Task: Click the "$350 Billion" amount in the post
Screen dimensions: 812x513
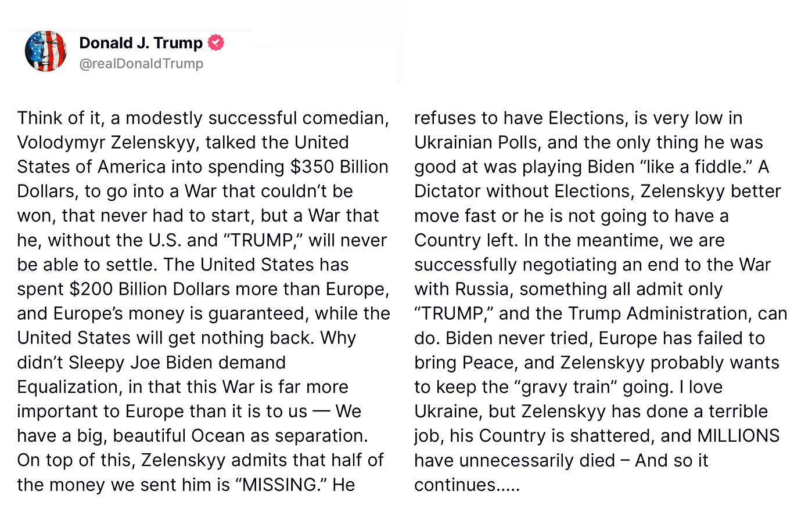Action: tap(339, 167)
